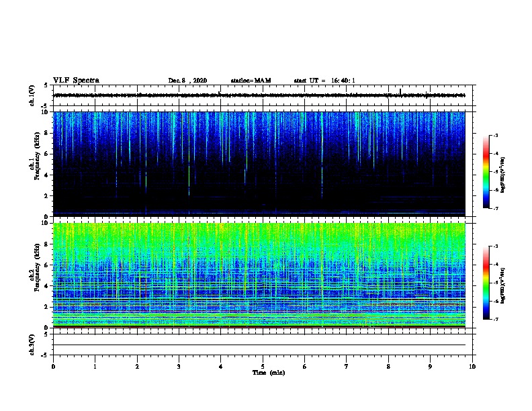Click the time axis end label "10"
The height and width of the screenshot is (411, 532).
click(x=472, y=367)
